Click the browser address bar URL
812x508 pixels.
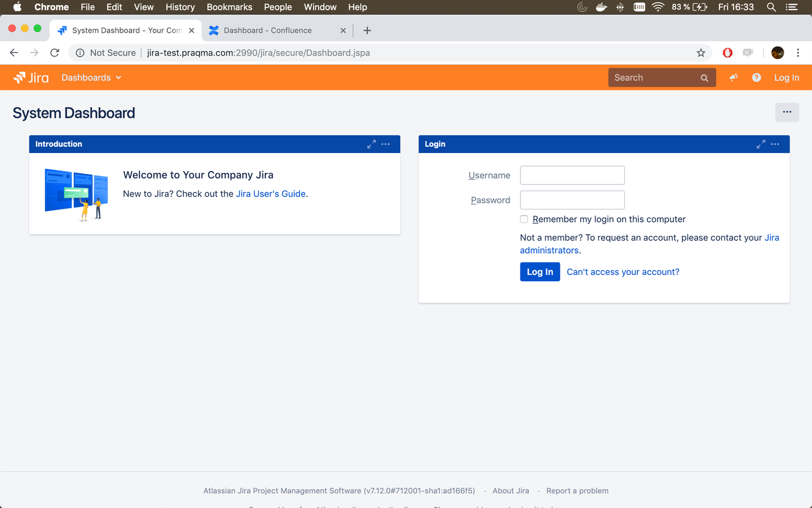pyautogui.click(x=258, y=52)
